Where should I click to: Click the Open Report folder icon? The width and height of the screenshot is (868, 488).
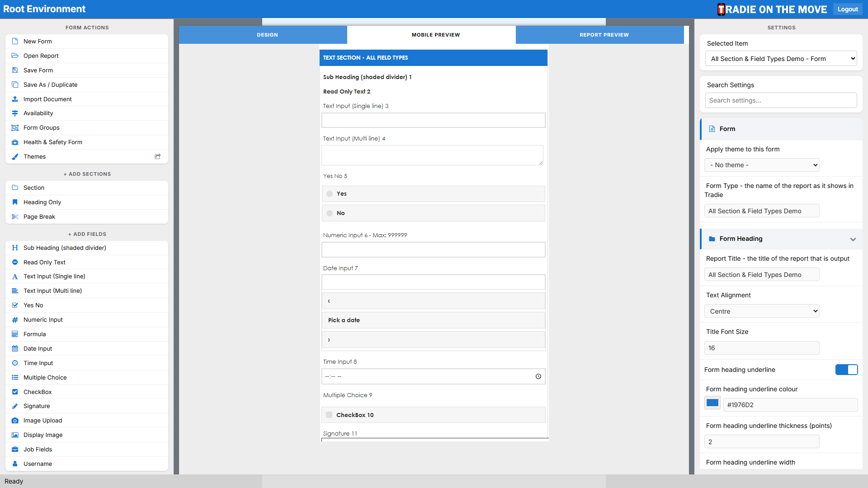pos(15,56)
